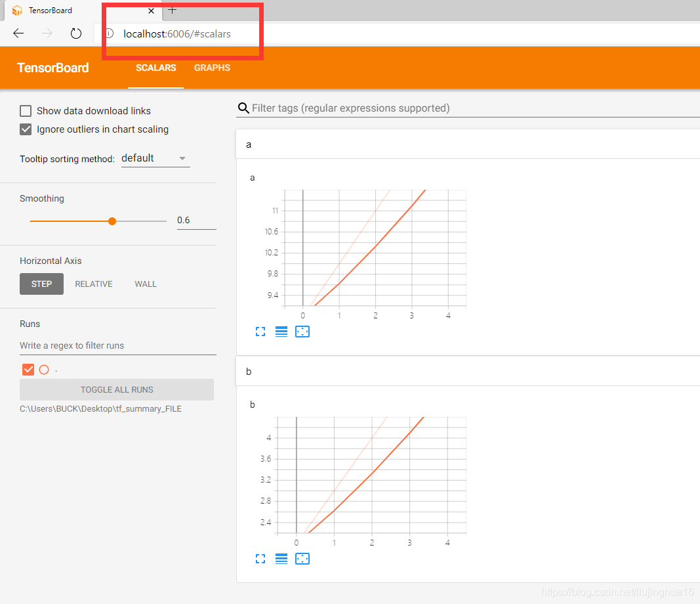Image resolution: width=700 pixels, height=604 pixels.
Task: Click the site info icon in address bar
Action: (110, 33)
